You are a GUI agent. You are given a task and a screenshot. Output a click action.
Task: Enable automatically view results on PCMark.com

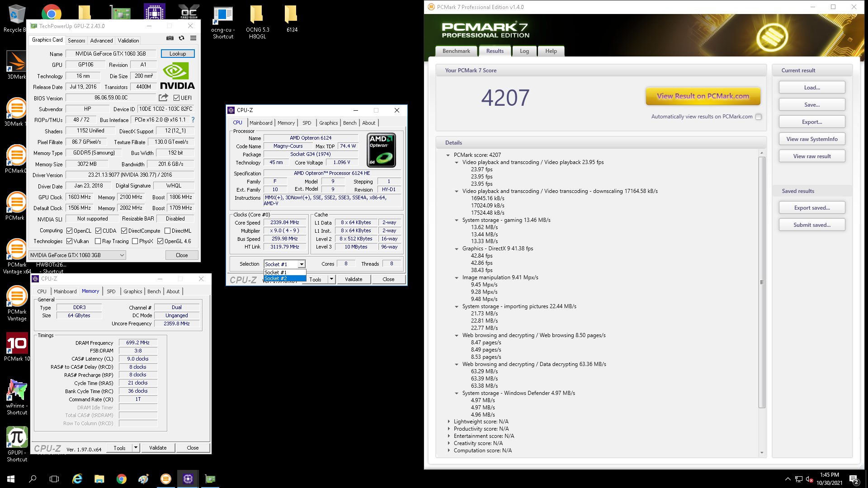[x=759, y=117]
